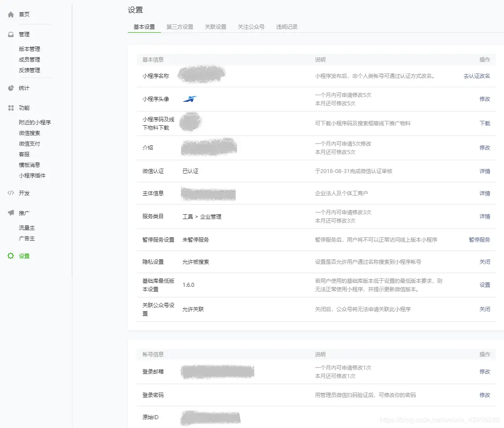Select the 首页 home icon in sidebar
Viewport: 504px width, 428px height.
(x=10, y=14)
